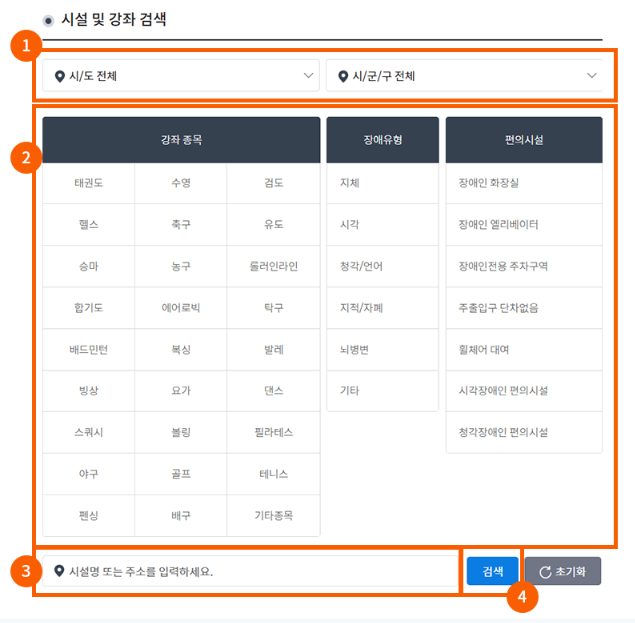Choose 탁구 in the course list

(x=274, y=308)
